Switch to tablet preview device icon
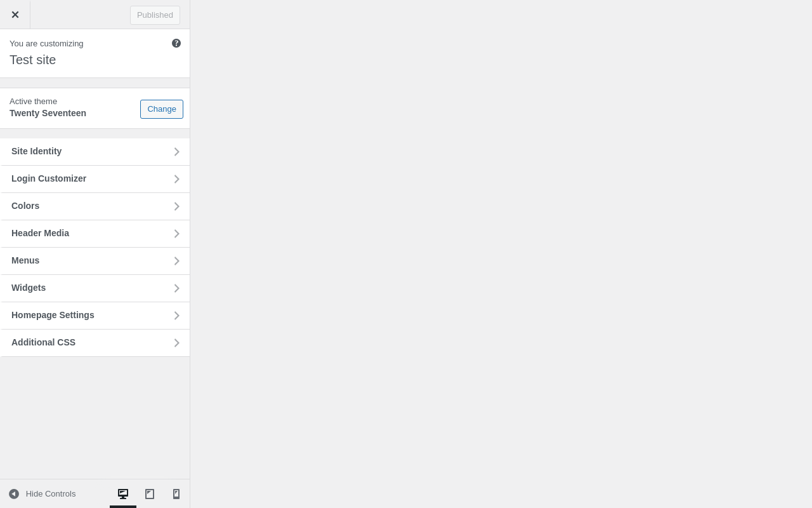 click(x=150, y=494)
